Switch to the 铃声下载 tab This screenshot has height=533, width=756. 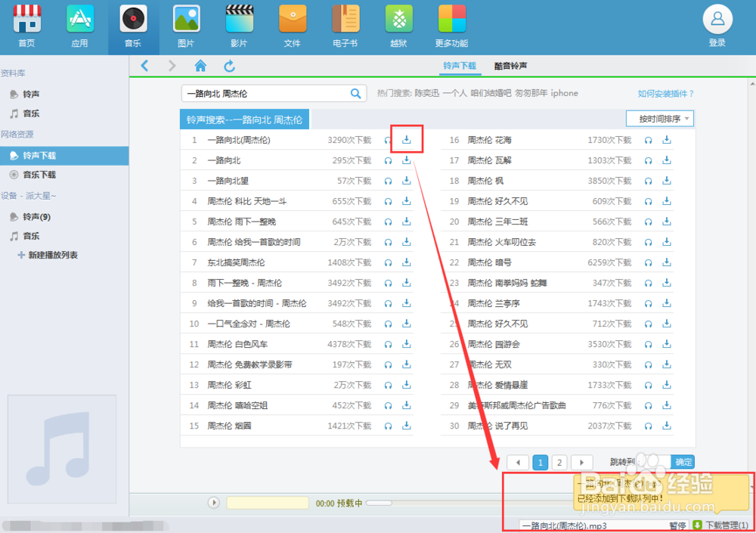pos(460,66)
